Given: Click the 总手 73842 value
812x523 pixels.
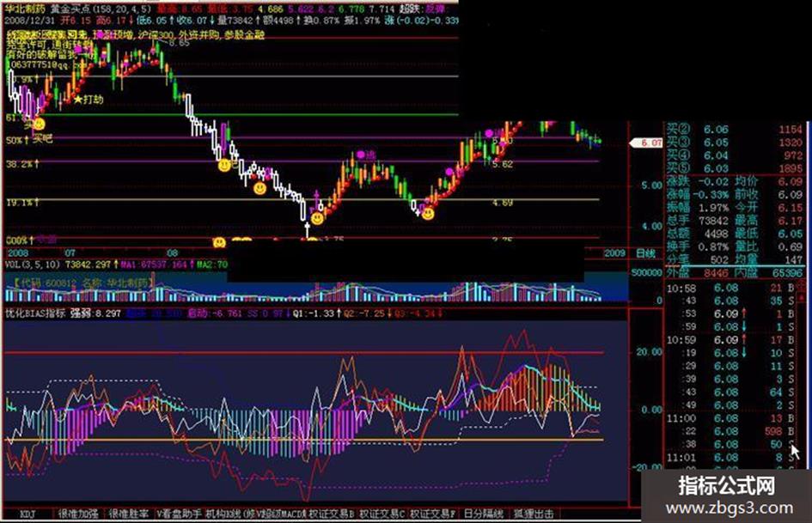Looking at the screenshot, I should click(713, 221).
